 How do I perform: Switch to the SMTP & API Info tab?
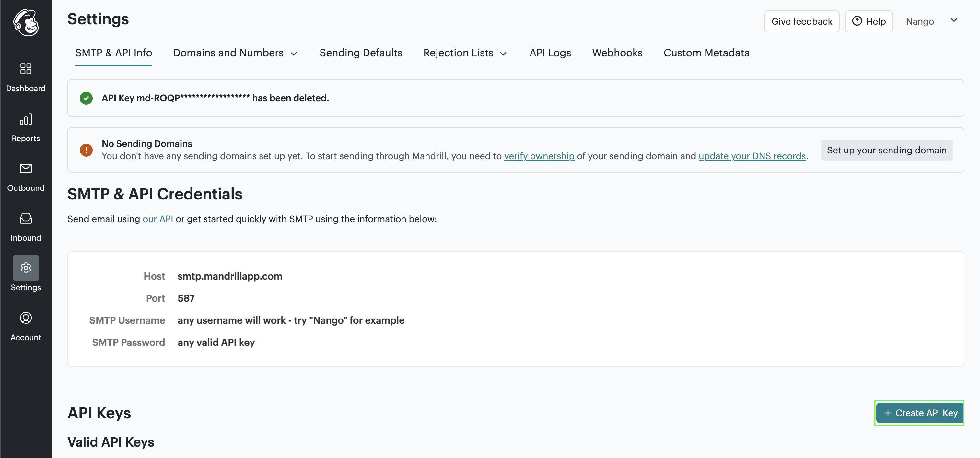click(x=114, y=53)
